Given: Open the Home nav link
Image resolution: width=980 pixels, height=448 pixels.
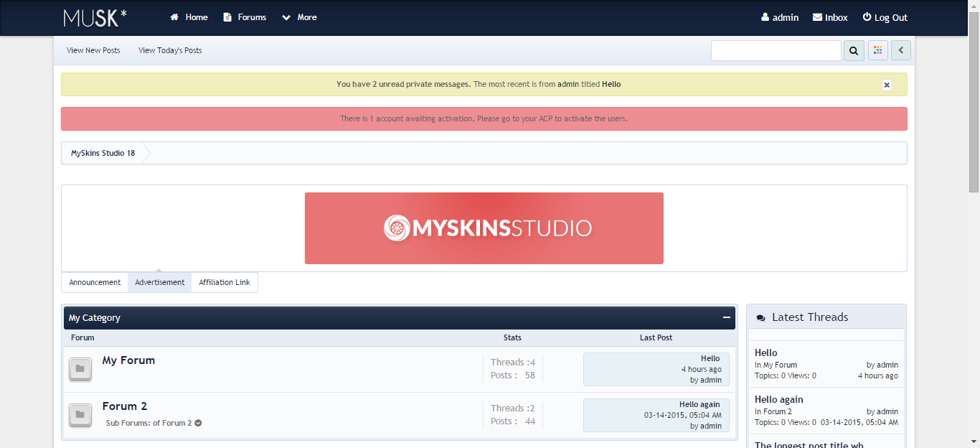Looking at the screenshot, I should pos(189,17).
